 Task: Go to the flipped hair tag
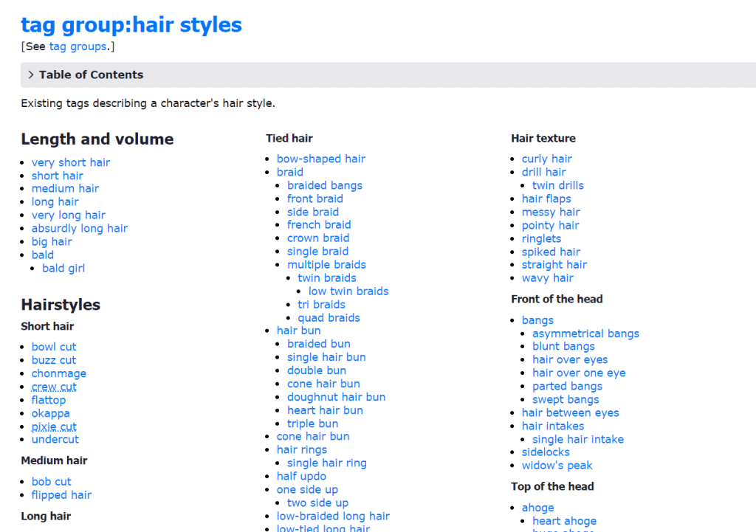(x=61, y=495)
